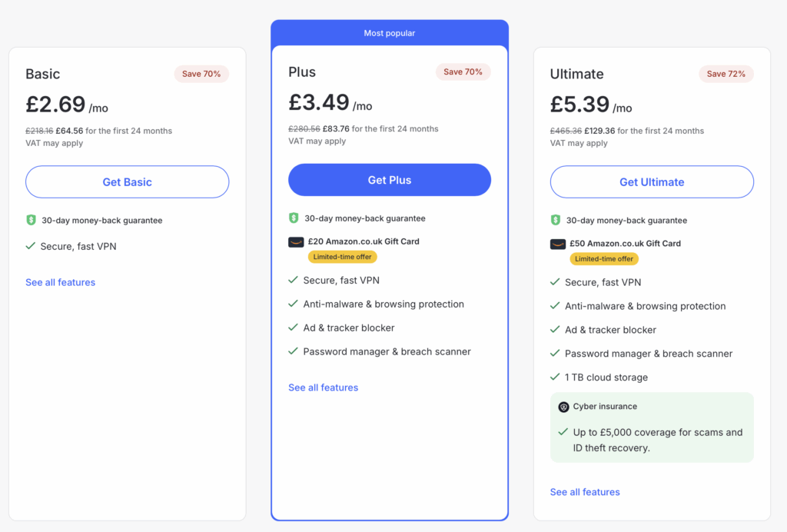787x532 pixels.
Task: Click Limited-time offer label in Ultimate plan
Action: click(604, 259)
